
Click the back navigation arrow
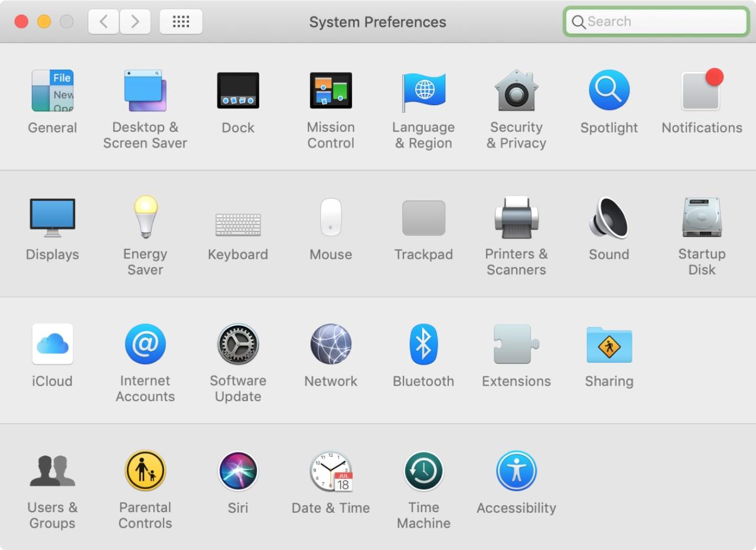tap(103, 21)
